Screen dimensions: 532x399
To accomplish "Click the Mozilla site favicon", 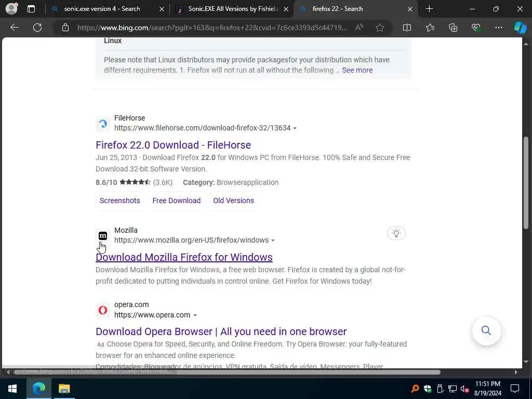I will (x=103, y=235).
